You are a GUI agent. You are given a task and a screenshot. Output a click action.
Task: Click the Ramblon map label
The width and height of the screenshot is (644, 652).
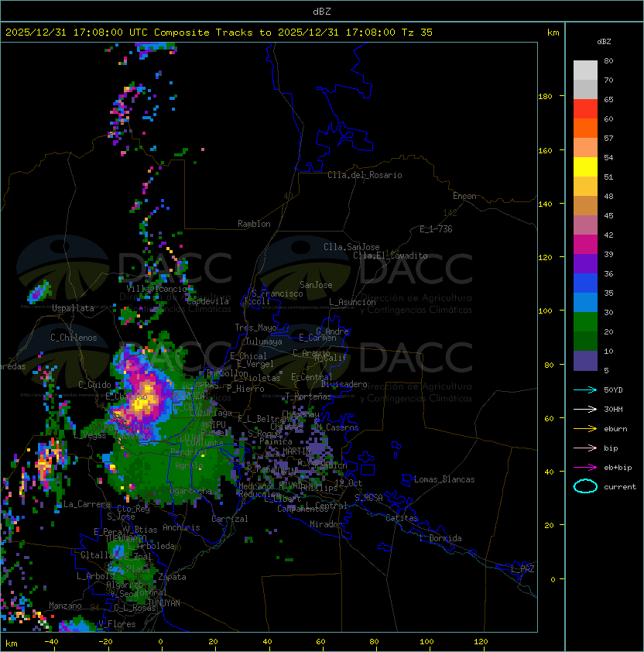point(254,224)
